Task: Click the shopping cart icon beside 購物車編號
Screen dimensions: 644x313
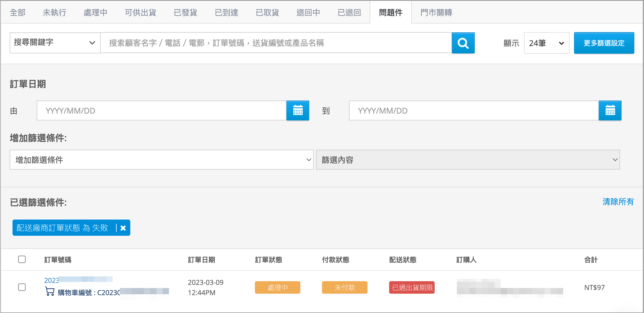Action: click(50, 291)
